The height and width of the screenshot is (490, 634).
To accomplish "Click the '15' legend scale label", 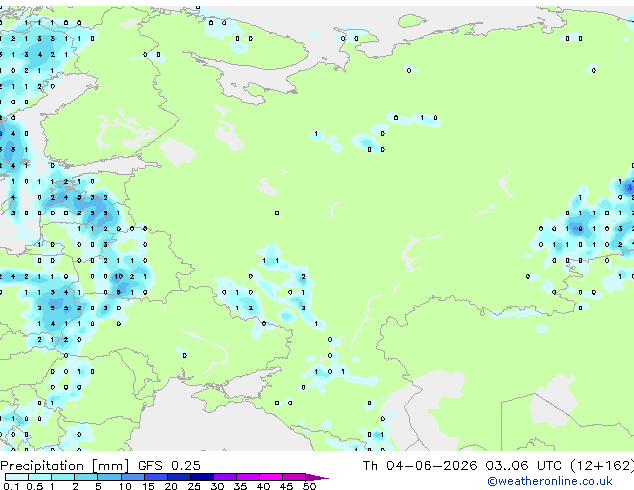I will click(148, 486).
